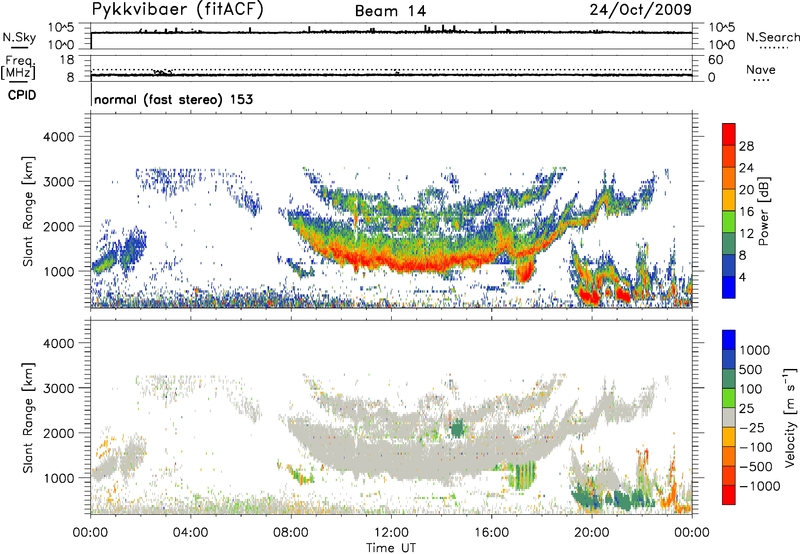Click the '08:00' time tick label

tap(291, 533)
